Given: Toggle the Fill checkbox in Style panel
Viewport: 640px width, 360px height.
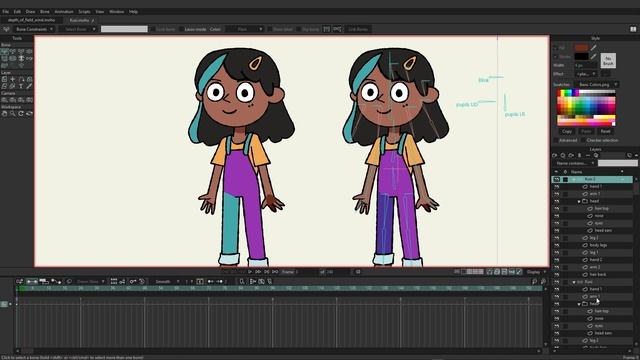Looking at the screenshot, I should pyautogui.click(x=555, y=48).
